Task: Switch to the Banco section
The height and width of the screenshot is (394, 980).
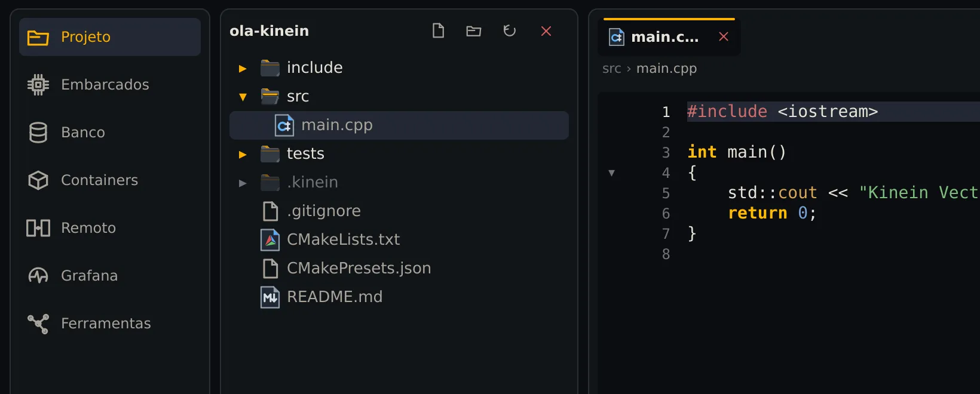Action: [110, 133]
